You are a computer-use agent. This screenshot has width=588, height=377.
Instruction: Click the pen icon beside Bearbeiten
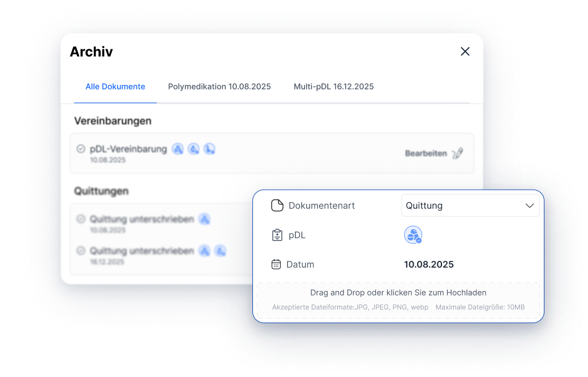[x=457, y=153]
